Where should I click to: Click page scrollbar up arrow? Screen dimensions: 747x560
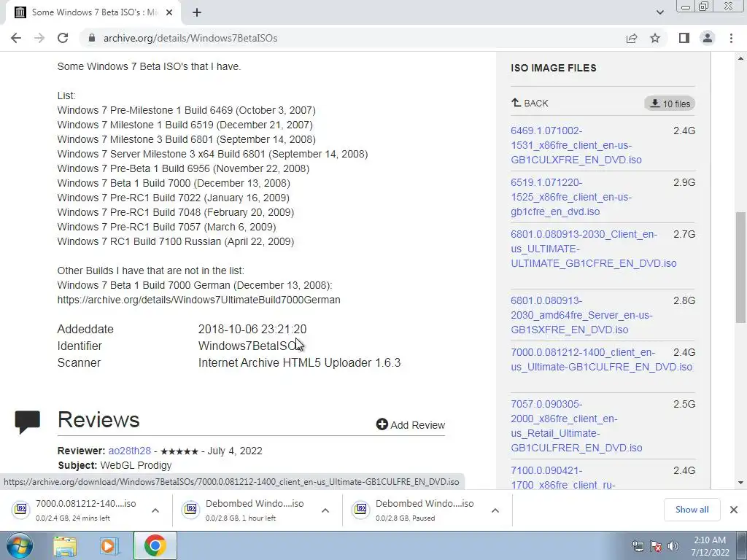coord(741,58)
